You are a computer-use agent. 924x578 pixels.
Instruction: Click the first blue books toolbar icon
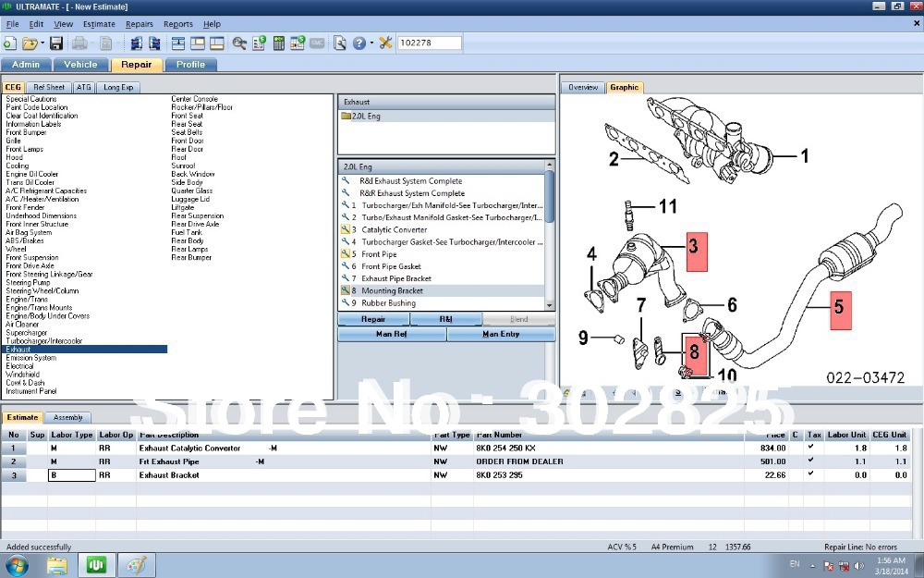(x=136, y=43)
